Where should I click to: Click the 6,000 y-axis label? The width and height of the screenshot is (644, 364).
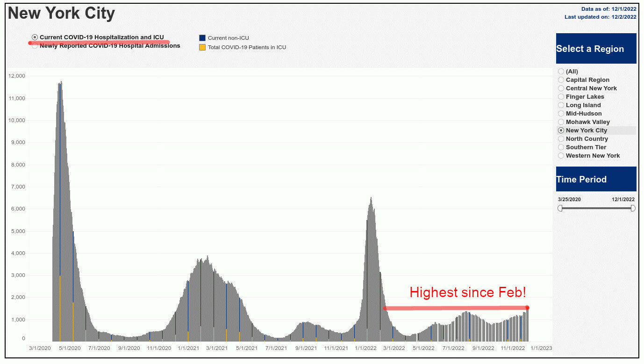coord(19,209)
